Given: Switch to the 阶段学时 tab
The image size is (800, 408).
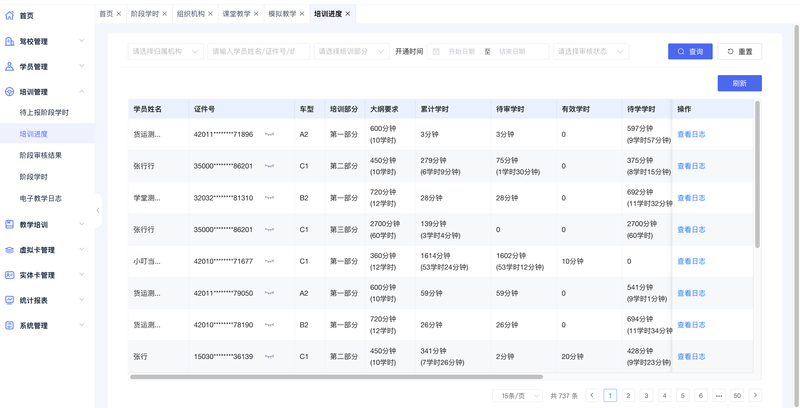Looking at the screenshot, I should 144,14.
